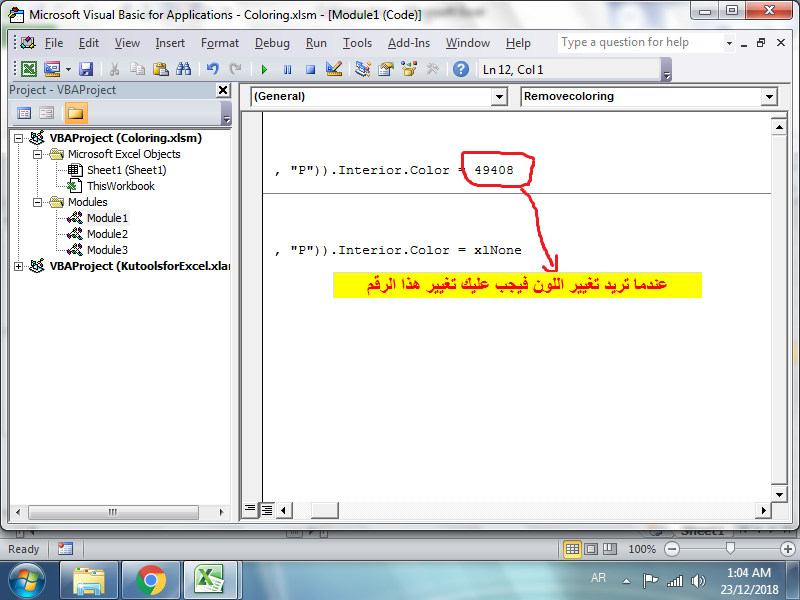Image resolution: width=800 pixels, height=600 pixels.
Task: Click the Project panel horizontal scrollbar thumb
Action: click(113, 512)
